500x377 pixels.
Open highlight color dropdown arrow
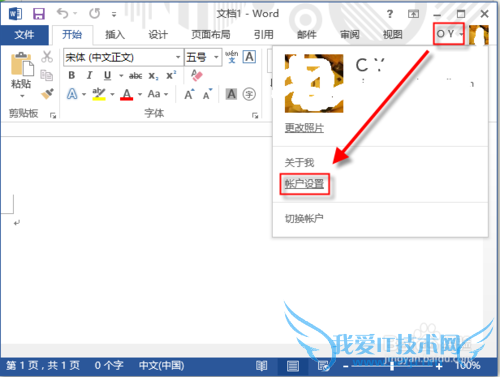(112, 95)
